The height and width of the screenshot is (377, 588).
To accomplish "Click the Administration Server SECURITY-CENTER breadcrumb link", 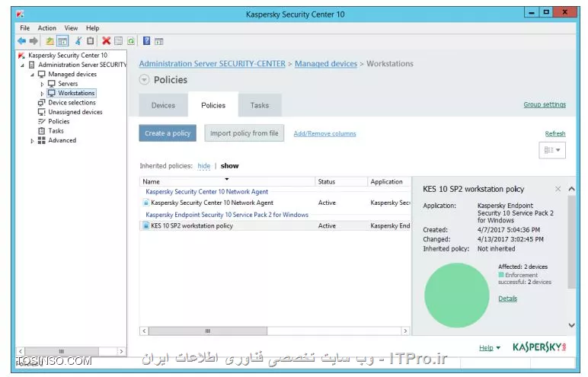I will (x=213, y=64).
